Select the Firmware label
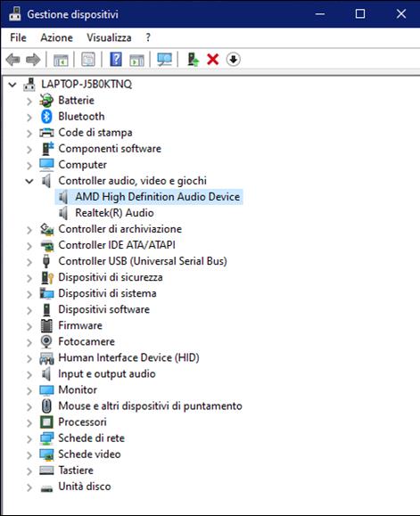The width and height of the screenshot is (420, 516). point(80,325)
